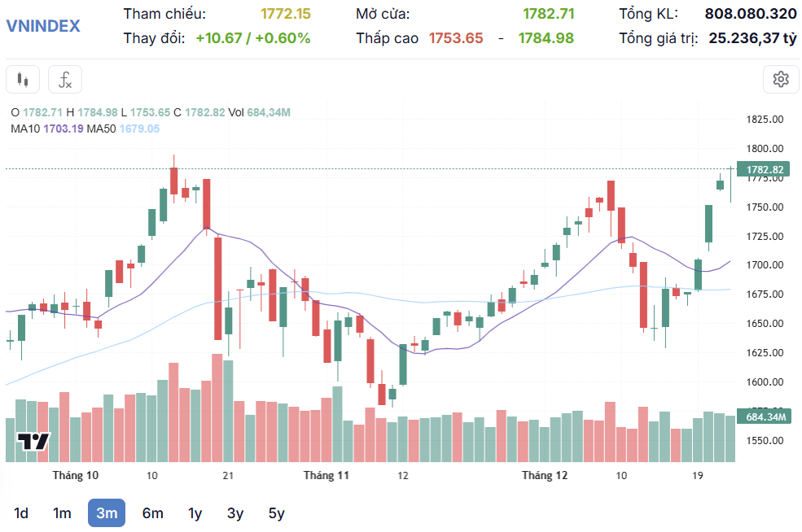Viewport: 802px width, 532px height.
Task: Click the volume label 684.34M
Action: pyautogui.click(x=765, y=417)
